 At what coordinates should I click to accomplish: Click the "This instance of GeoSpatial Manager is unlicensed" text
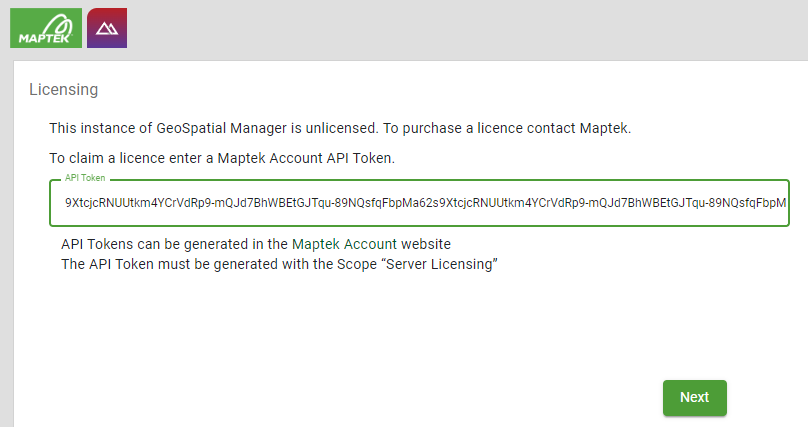pyautogui.click(x=340, y=128)
